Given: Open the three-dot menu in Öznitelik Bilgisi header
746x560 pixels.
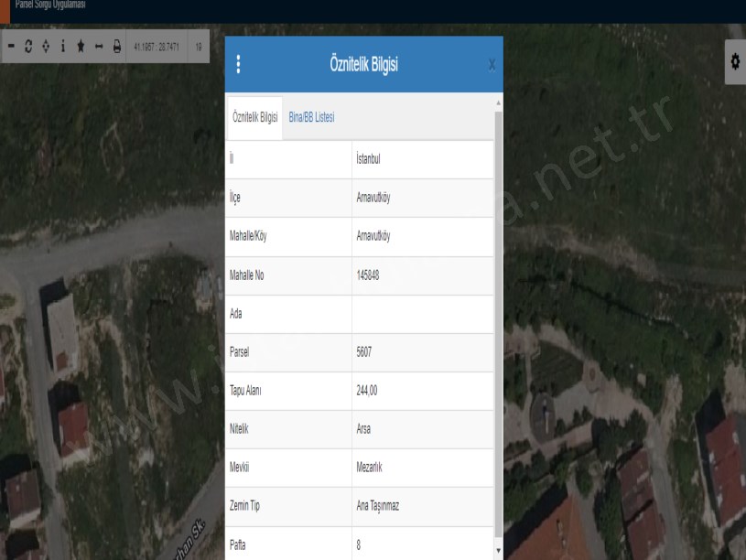Looking at the screenshot, I should point(238,64).
